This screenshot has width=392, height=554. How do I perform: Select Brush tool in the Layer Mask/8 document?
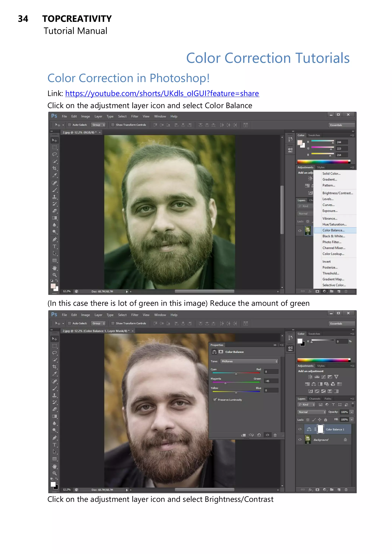pos(55,388)
